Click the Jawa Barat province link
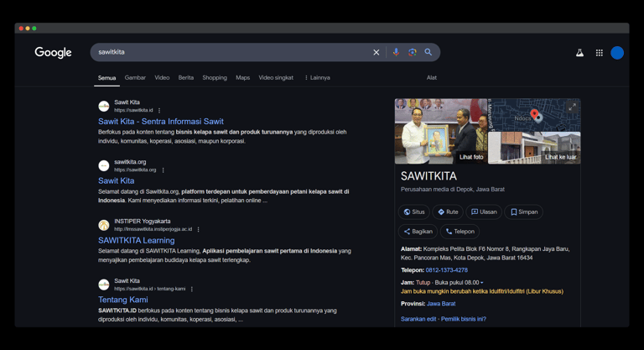644x350 pixels. click(x=441, y=304)
